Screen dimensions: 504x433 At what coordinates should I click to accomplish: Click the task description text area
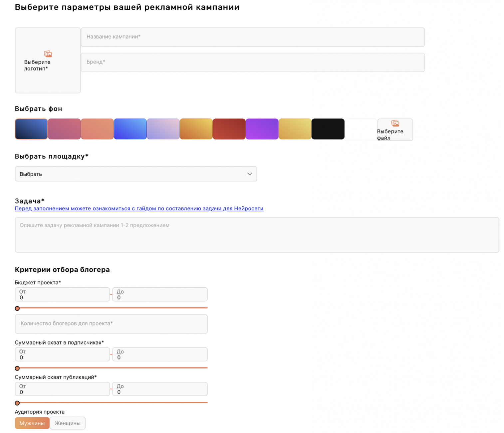[x=257, y=235]
